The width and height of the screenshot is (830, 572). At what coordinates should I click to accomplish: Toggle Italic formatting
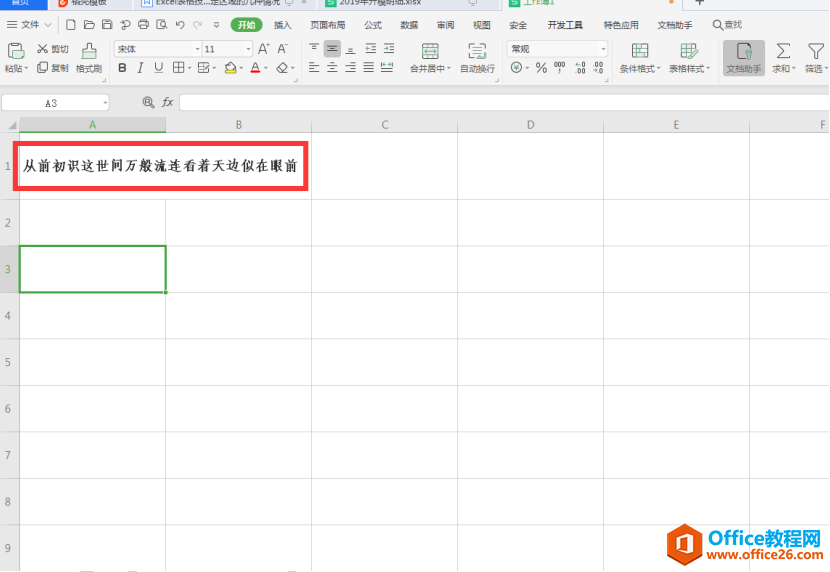(x=140, y=68)
